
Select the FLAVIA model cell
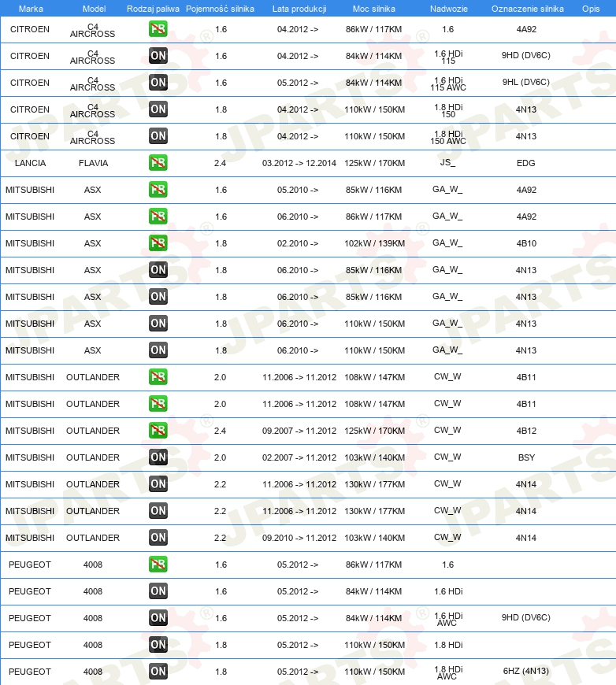click(93, 163)
